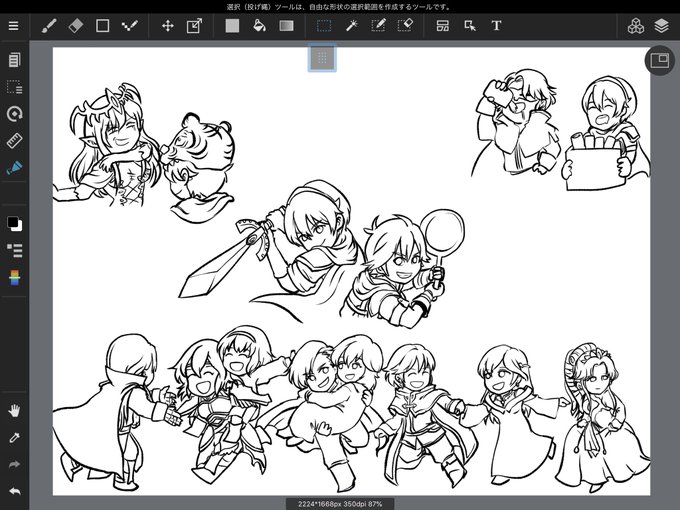Open the blue pen settings in sidebar

click(x=14, y=168)
